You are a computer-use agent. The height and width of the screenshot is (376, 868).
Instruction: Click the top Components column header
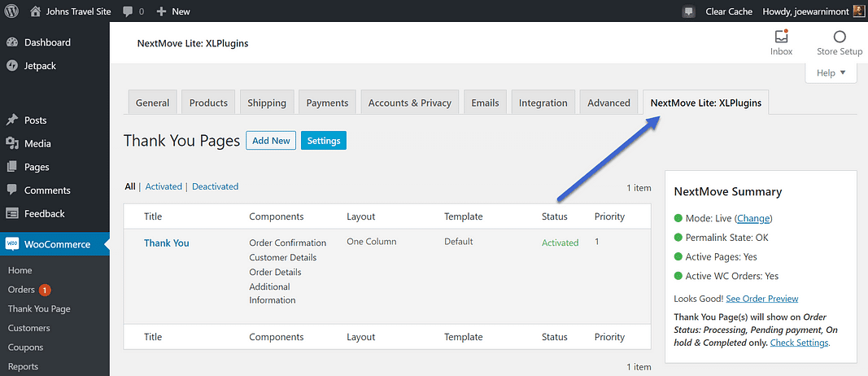(277, 216)
